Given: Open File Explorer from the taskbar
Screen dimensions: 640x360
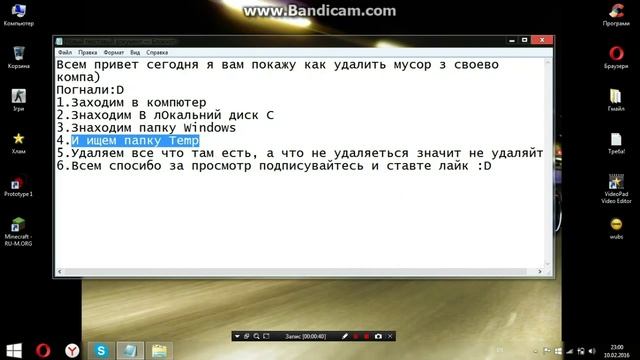Looking at the screenshot, I should click(159, 351).
